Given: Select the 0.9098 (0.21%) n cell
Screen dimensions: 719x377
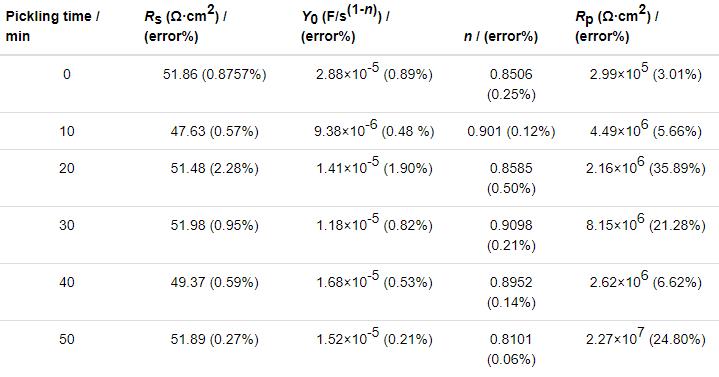Looking at the screenshot, I should click(511, 235).
